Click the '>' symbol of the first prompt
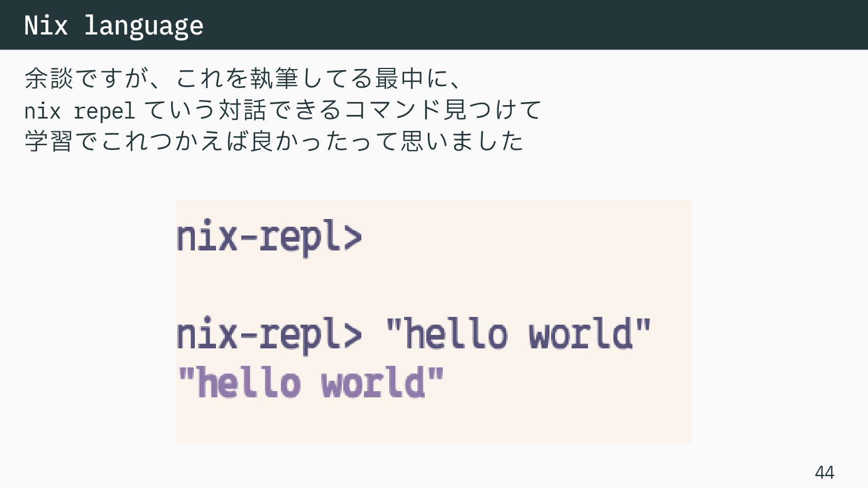 coord(352,237)
